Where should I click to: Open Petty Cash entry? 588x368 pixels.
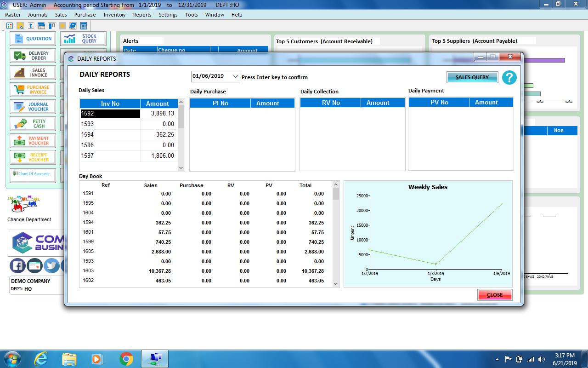coord(32,123)
